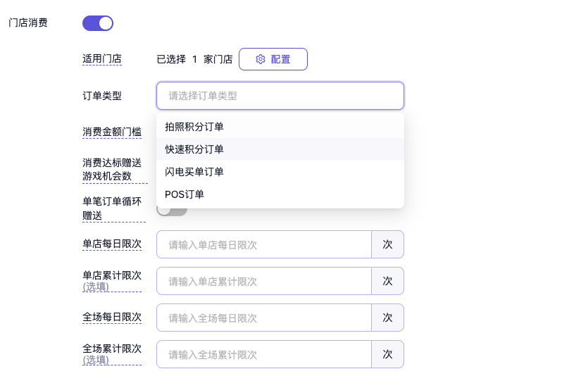
Task: Open the 订单类型 dropdown field
Action: (x=280, y=96)
